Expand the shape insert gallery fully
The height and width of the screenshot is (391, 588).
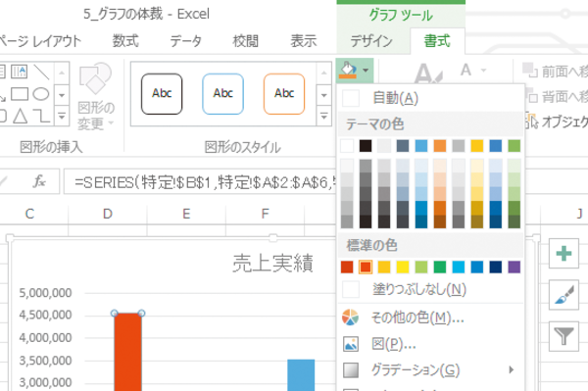(62, 117)
